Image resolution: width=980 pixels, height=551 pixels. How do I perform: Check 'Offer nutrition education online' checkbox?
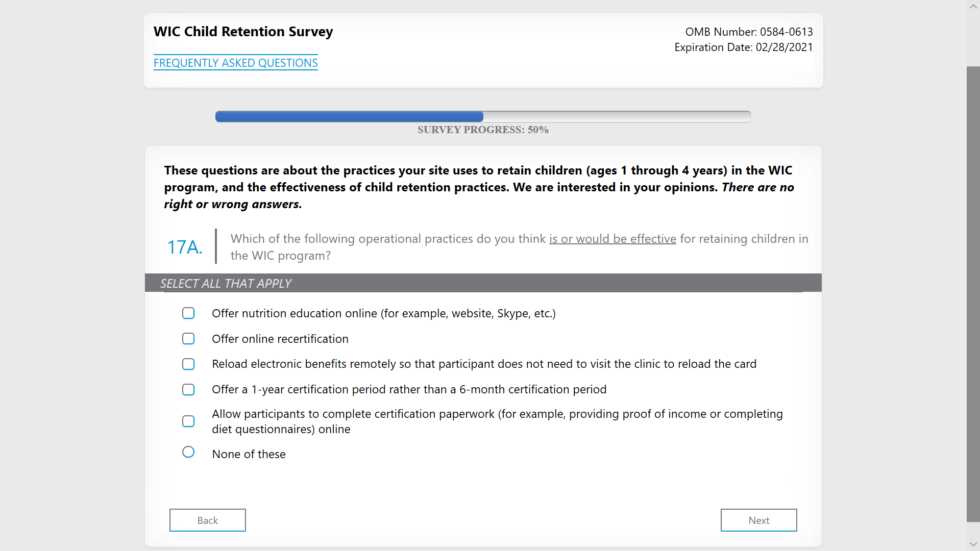(188, 313)
